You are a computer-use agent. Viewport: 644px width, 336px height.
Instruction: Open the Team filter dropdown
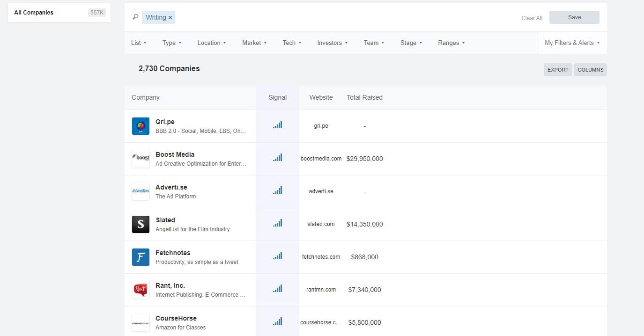tap(374, 43)
